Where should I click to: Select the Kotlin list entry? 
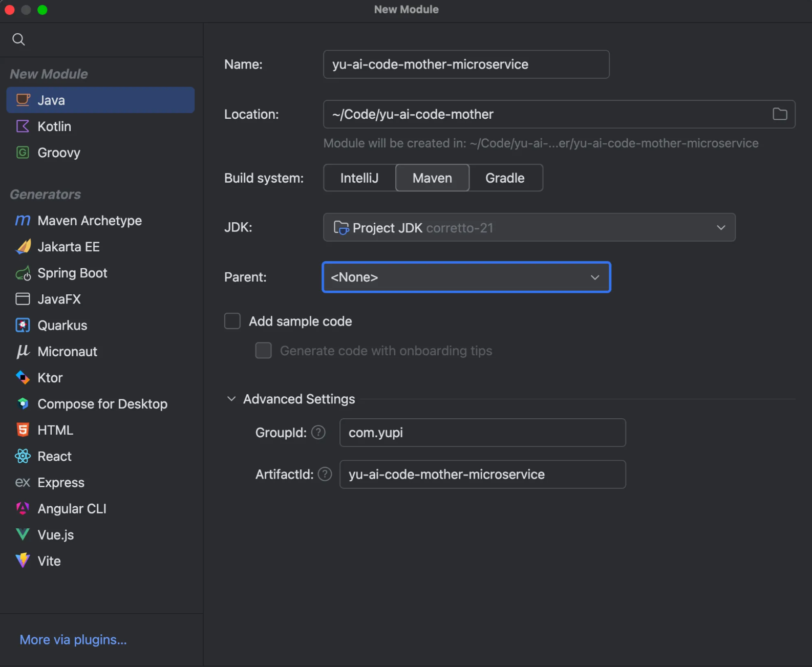click(x=100, y=126)
